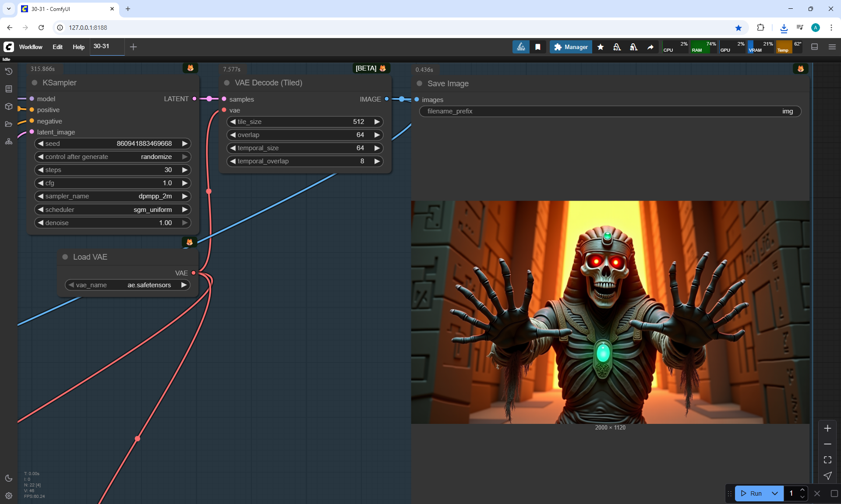Toggle the bottom panel button
841x504 pixels.
[x=815, y=47]
